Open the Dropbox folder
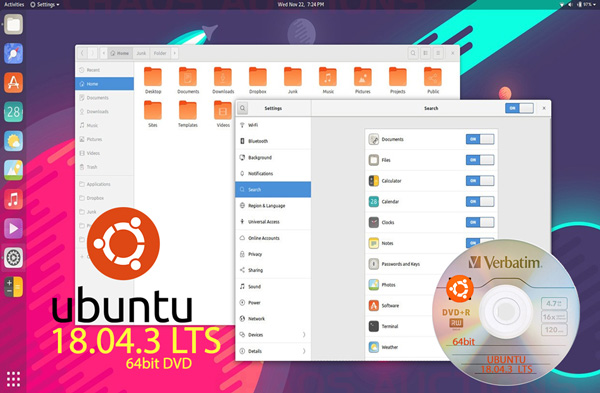Image resolution: width=600 pixels, height=393 pixels. pos(258,80)
